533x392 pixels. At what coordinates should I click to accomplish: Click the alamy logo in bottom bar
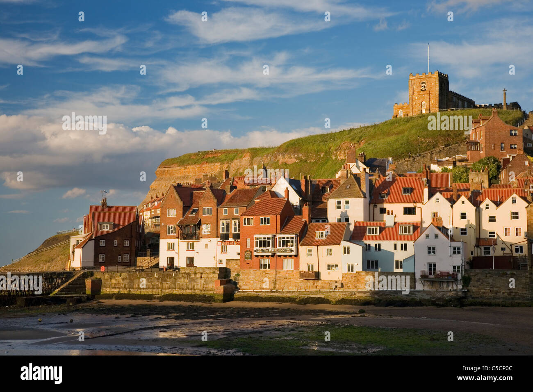click(41, 374)
